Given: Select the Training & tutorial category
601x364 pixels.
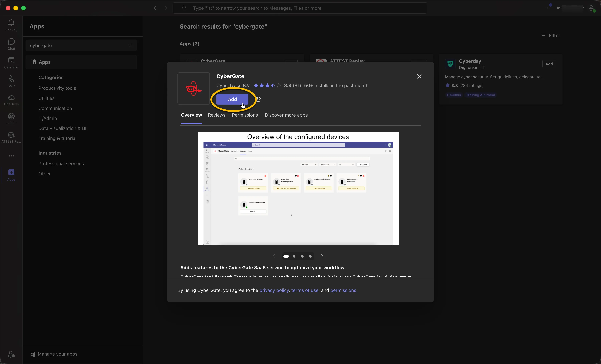Looking at the screenshot, I should [57, 138].
